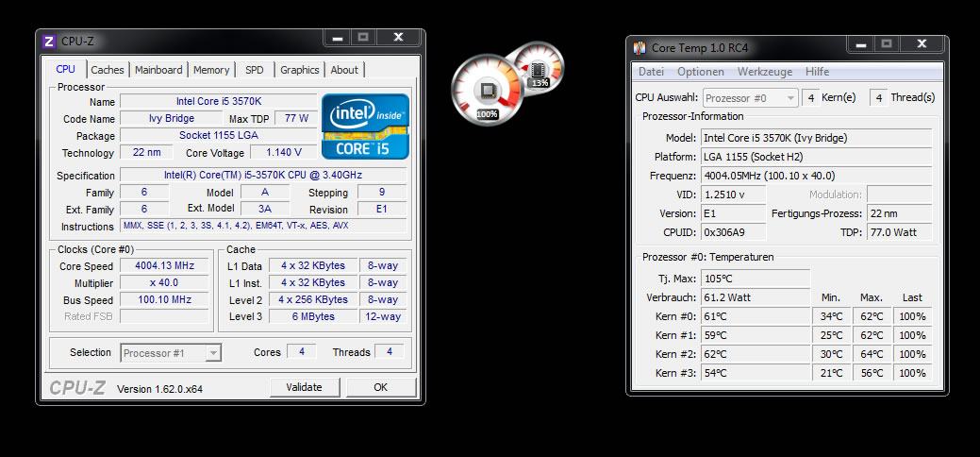The width and height of the screenshot is (980, 457).
Task: Click the Kern(e) count field showing 4
Action: click(810, 97)
